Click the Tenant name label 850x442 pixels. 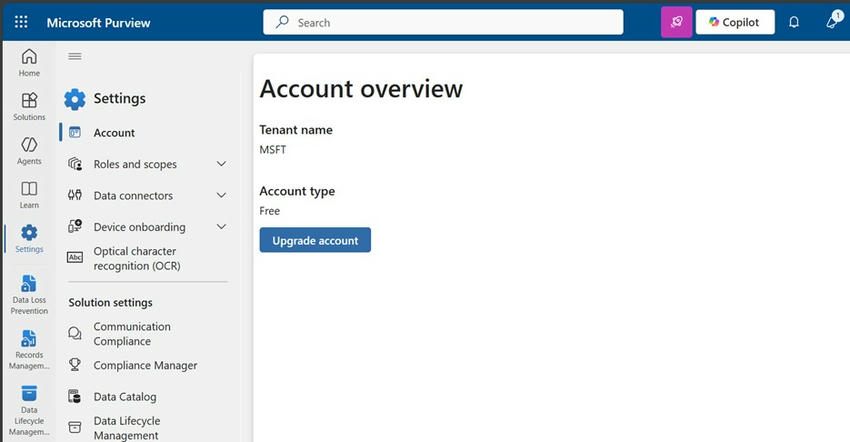pyautogui.click(x=296, y=130)
